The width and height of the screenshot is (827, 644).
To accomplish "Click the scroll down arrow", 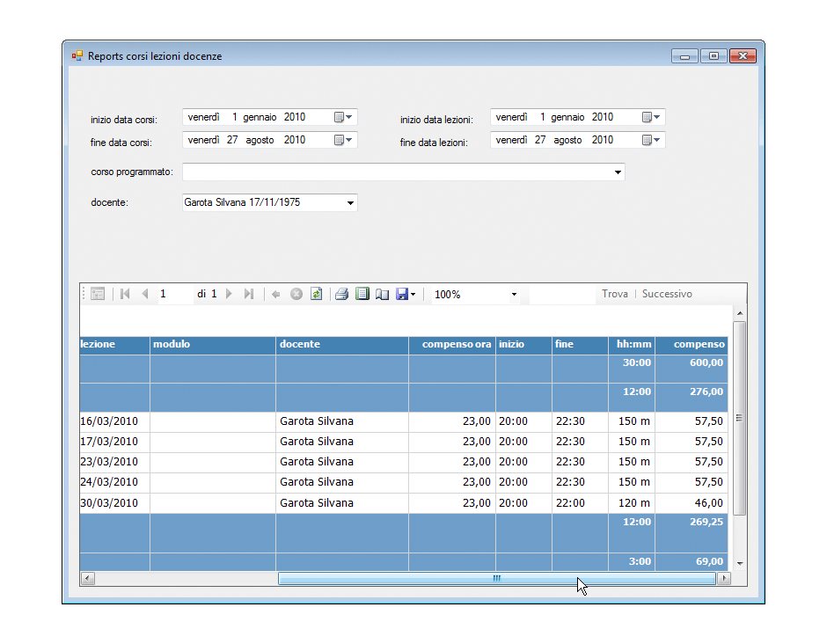I will 740,564.
